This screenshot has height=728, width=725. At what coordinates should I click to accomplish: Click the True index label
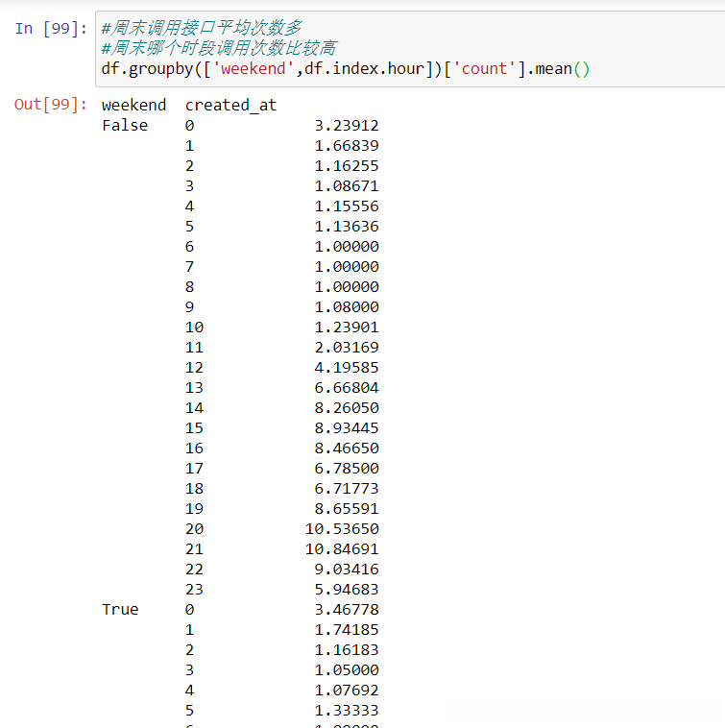point(120,610)
